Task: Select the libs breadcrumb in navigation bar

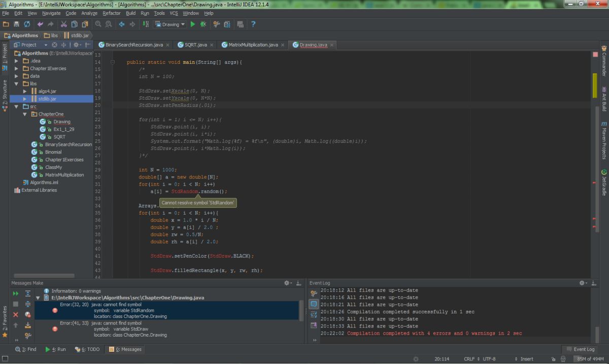Action: pyautogui.click(x=51, y=35)
